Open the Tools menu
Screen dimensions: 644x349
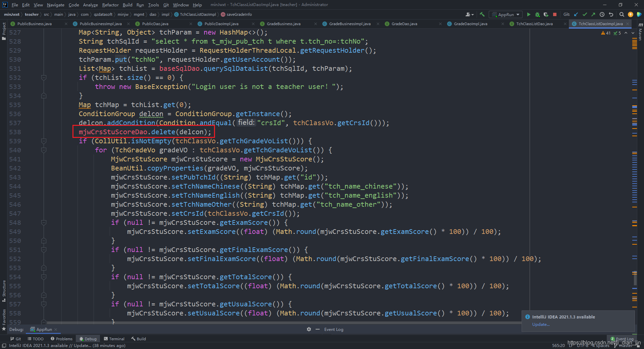click(x=153, y=5)
